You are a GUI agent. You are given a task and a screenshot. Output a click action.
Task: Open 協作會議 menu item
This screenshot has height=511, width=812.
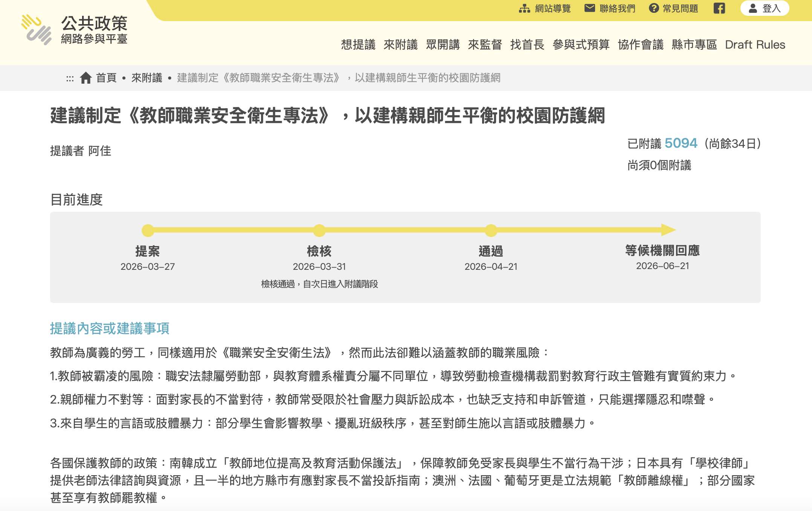point(640,44)
